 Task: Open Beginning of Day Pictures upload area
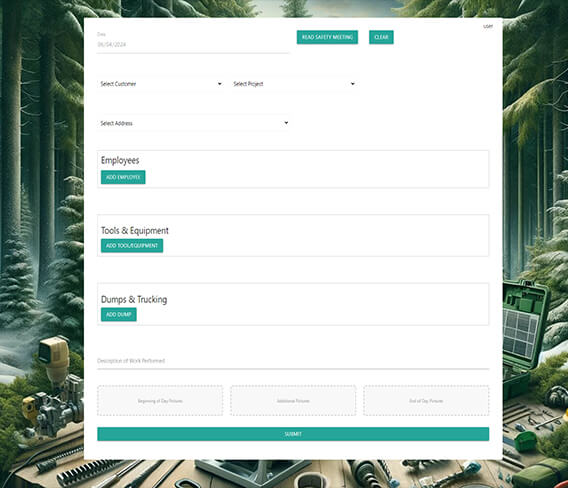click(160, 401)
